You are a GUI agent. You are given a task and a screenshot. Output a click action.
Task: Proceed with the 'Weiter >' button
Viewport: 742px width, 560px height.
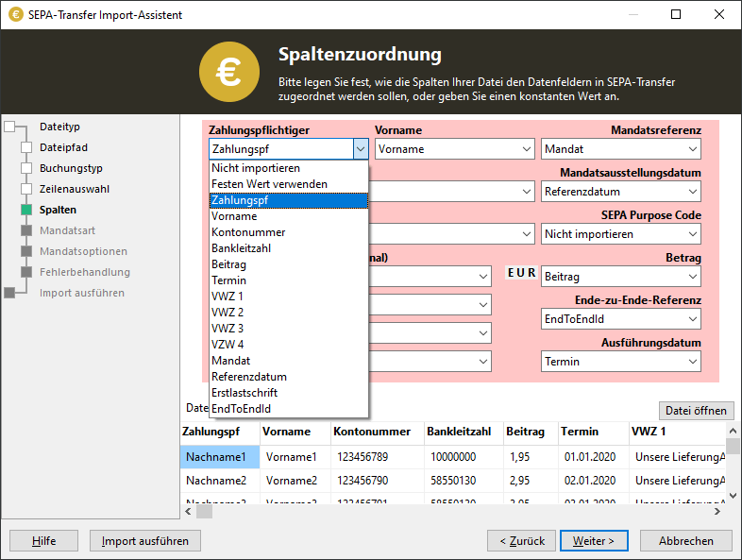[594, 540]
